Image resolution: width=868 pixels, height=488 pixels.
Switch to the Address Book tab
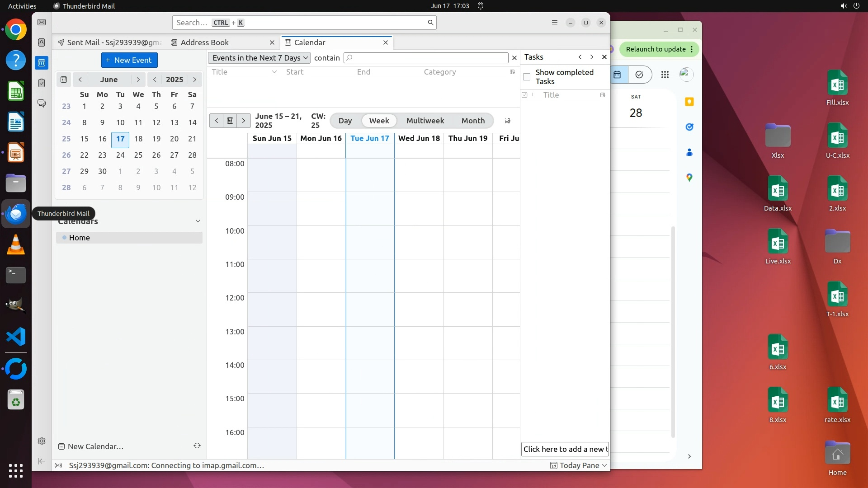click(x=205, y=42)
